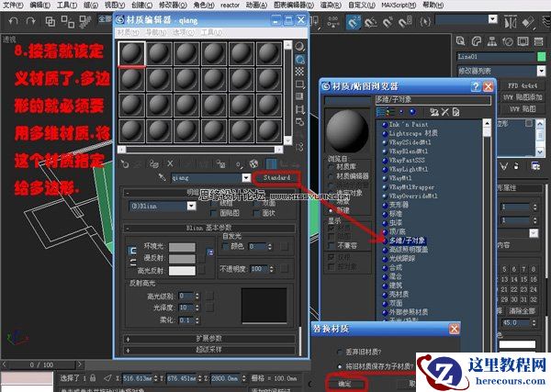The image size is (551, 392).
Task: Choose 丢弃旧材质 radio option
Action: [340, 352]
